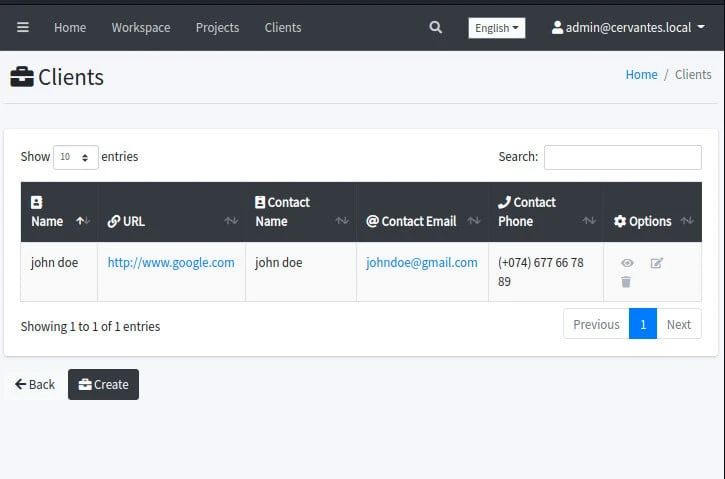The height and width of the screenshot is (479, 725).
Task: Delete john doe client with trash icon
Action: pos(626,282)
